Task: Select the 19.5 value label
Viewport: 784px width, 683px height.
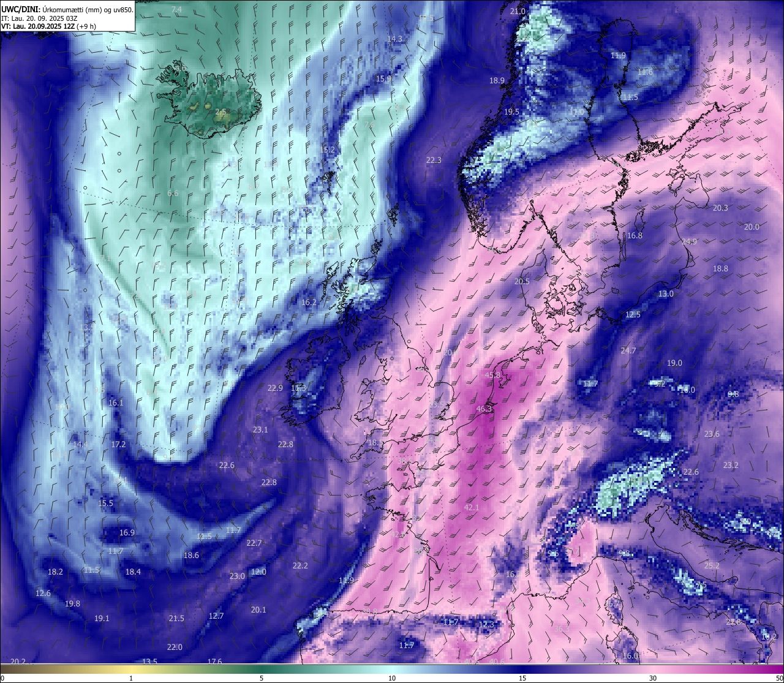Action: [511, 111]
